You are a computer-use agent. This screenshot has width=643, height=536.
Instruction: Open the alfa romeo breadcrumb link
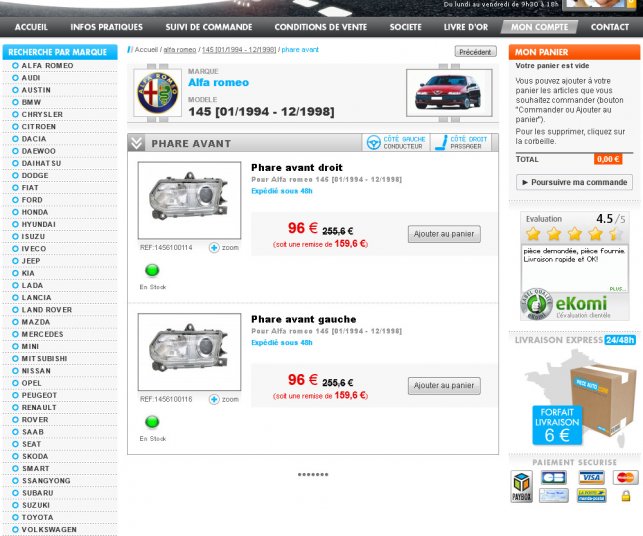pyautogui.click(x=180, y=50)
